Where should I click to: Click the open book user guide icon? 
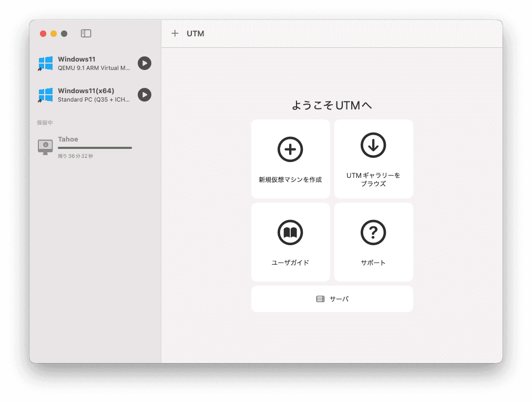[x=290, y=233]
